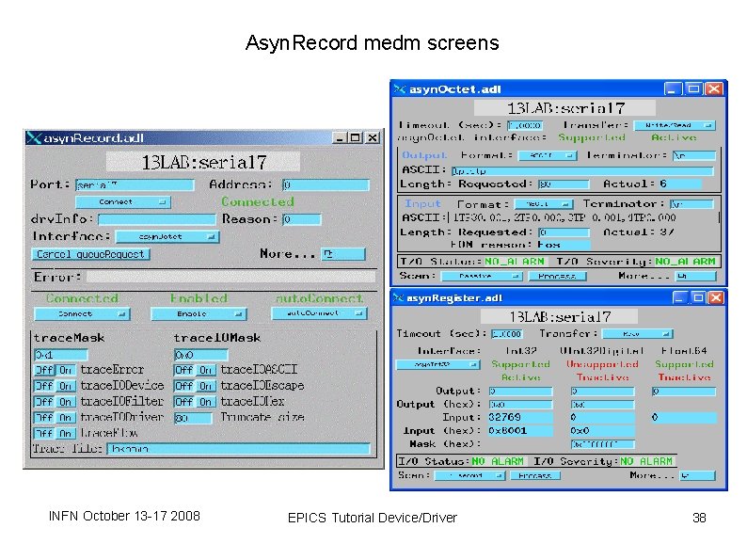
Task: Click the Process button in asynRegister
Action: coord(535,475)
